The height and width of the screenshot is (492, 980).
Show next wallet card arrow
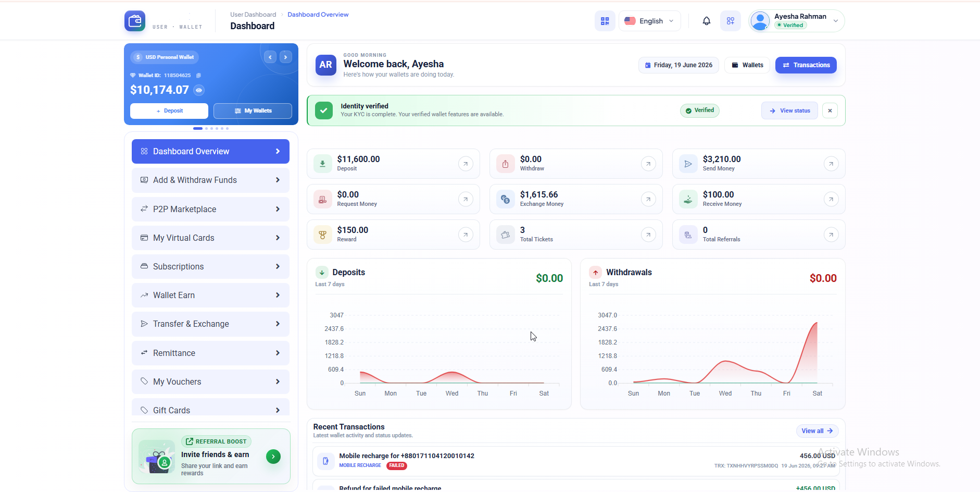tap(286, 57)
